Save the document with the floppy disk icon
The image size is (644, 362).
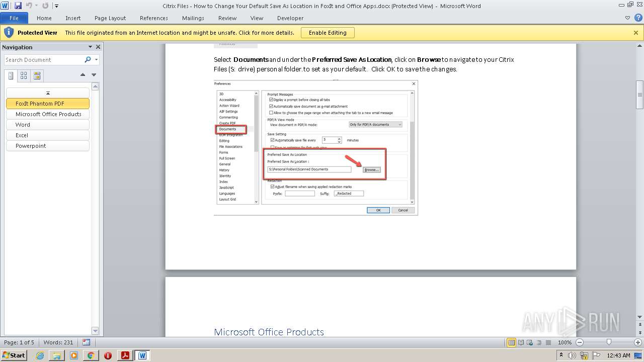18,6
